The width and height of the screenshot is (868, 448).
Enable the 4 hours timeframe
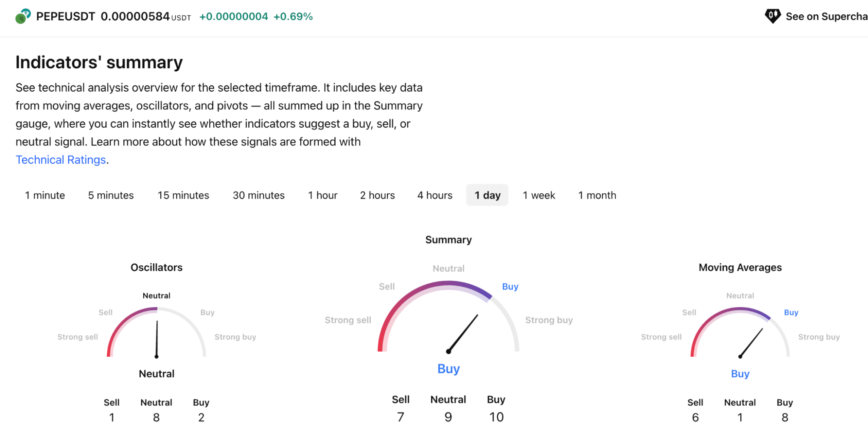click(x=434, y=195)
